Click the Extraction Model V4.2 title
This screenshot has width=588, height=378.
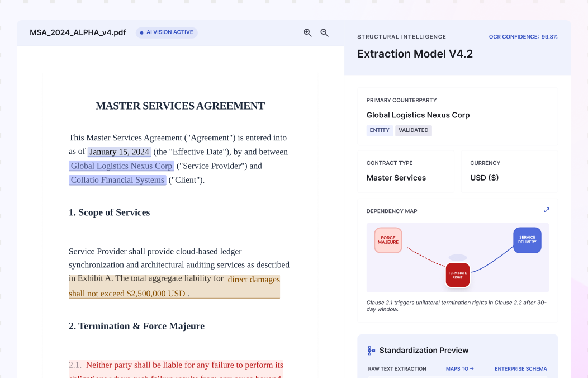(x=415, y=54)
